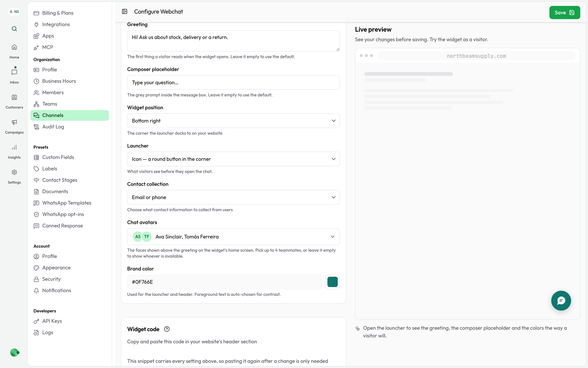Open the Launcher type dropdown

coord(233,159)
